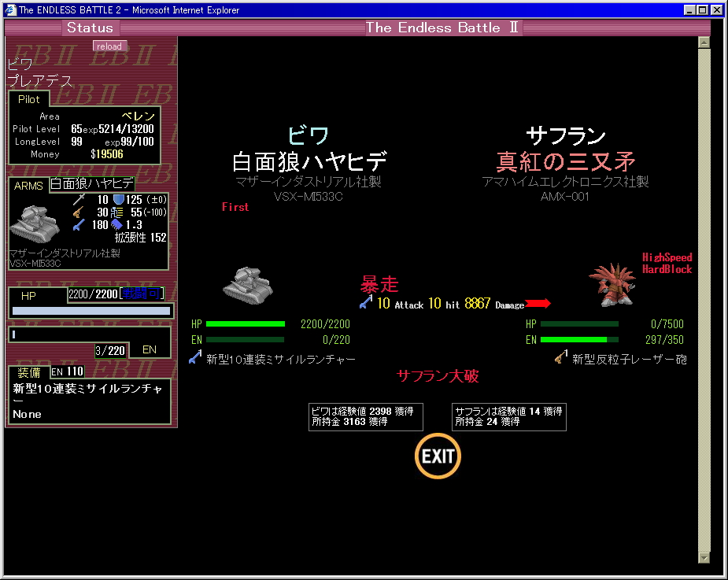Click the missile launcher weapon icon under player EN
Viewport: 728px width, 580px height.
(x=196, y=359)
